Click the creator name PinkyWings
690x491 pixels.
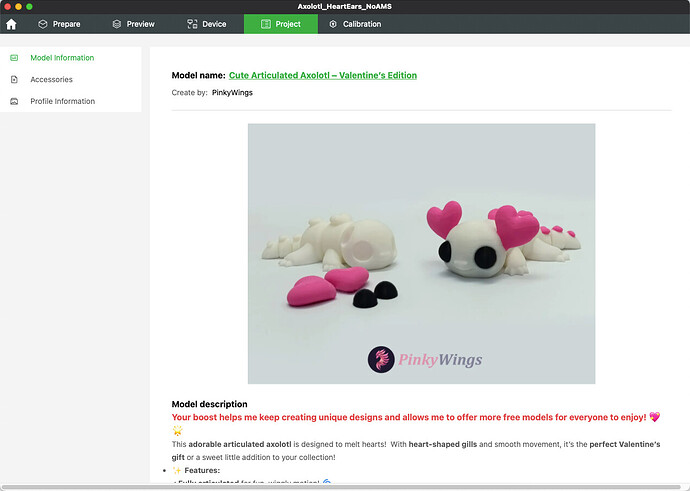(x=232, y=93)
